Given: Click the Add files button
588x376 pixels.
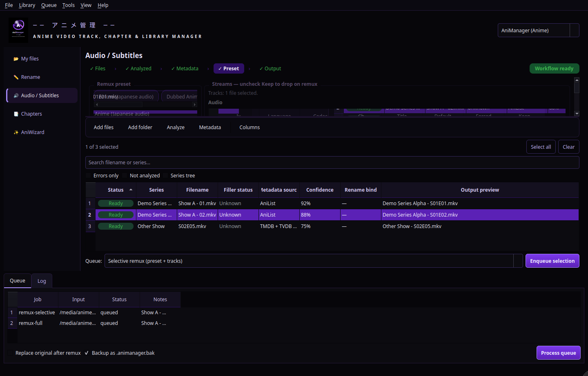Looking at the screenshot, I should tap(104, 128).
